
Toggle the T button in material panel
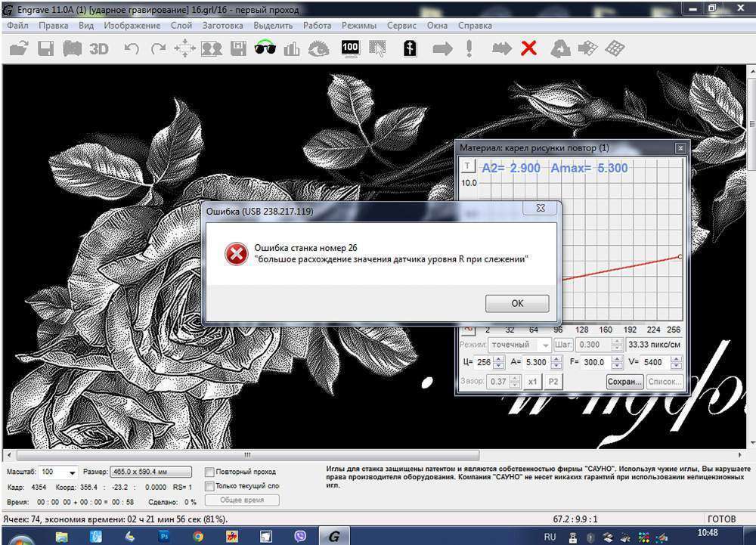point(468,166)
